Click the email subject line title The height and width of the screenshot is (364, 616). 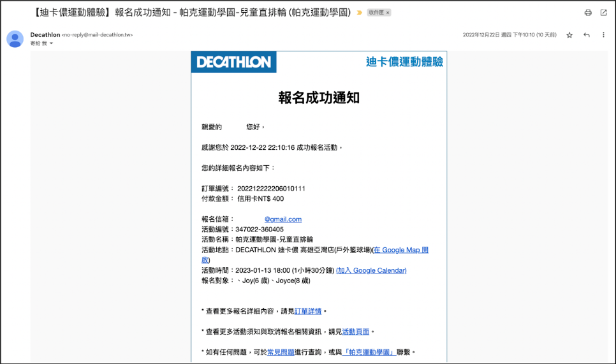coord(191,13)
